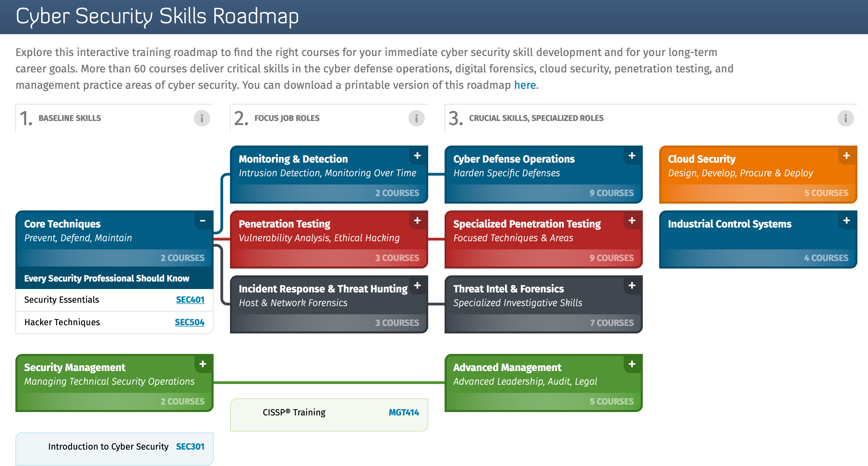Click the Core Techniques title

(62, 224)
